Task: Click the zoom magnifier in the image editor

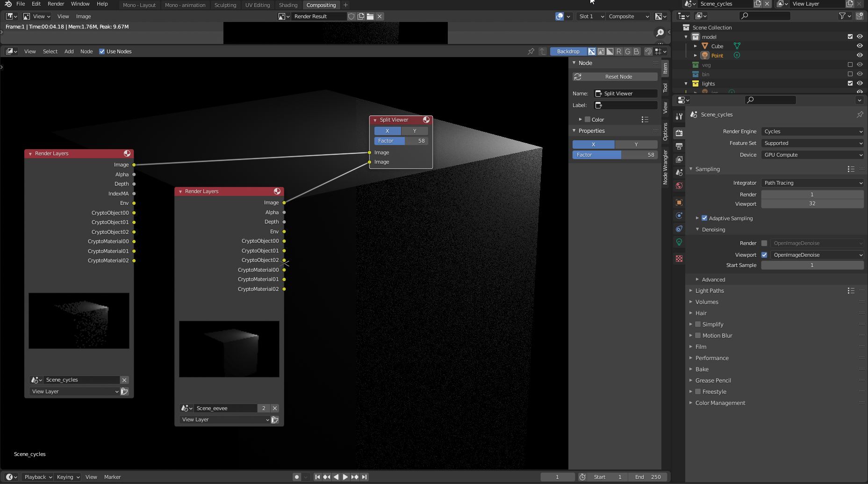Action: [x=660, y=32]
